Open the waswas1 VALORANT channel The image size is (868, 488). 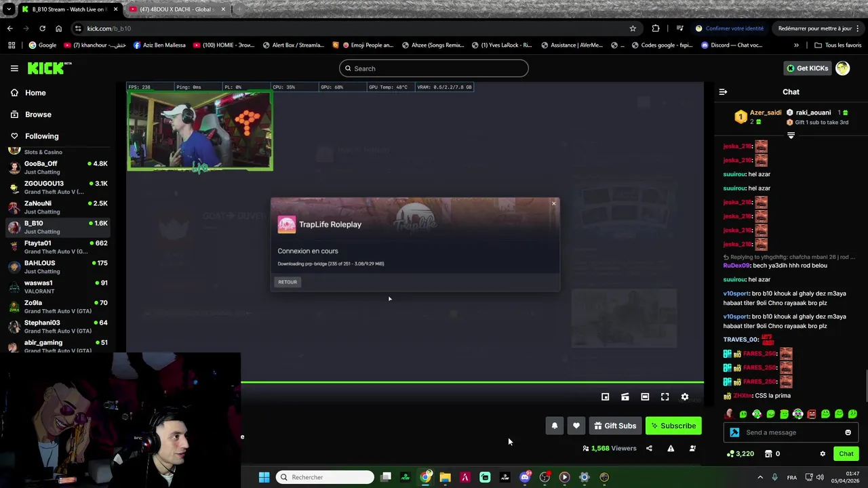tap(58, 287)
